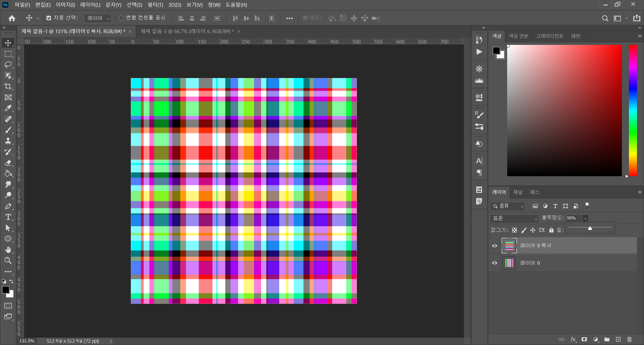644x345 pixels.
Task: Select the Zoom tool
Action: (8, 261)
